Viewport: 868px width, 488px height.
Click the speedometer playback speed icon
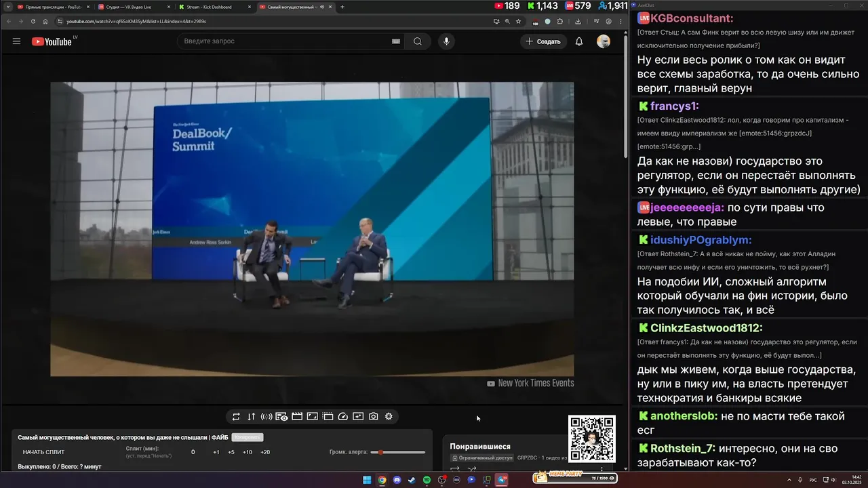click(x=343, y=417)
